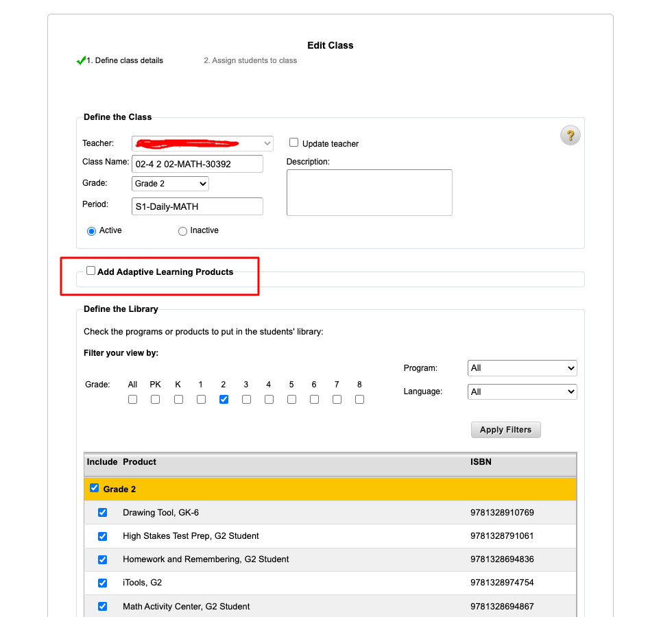This screenshot has width=672, height=617.
Task: Expand the Grade 2 class dropdown
Action: coord(170,184)
